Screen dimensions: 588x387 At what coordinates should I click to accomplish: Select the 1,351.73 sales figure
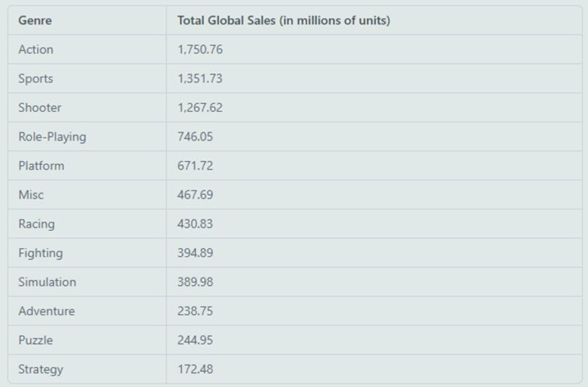(x=200, y=79)
